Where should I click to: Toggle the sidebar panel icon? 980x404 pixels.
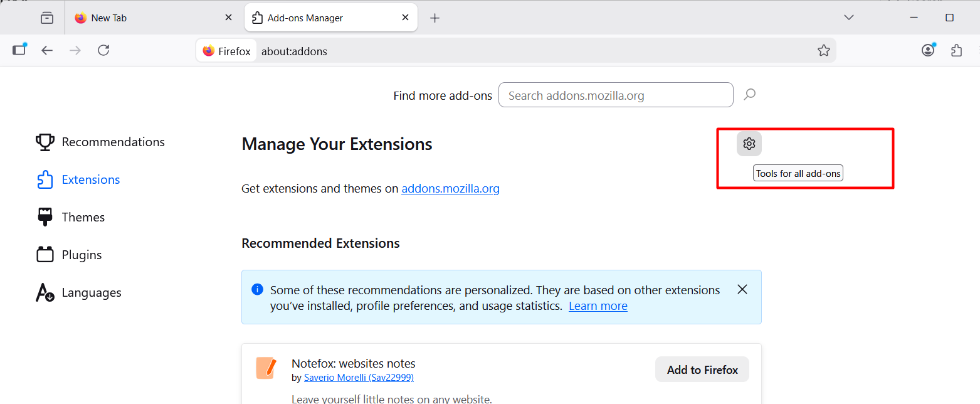[x=19, y=50]
